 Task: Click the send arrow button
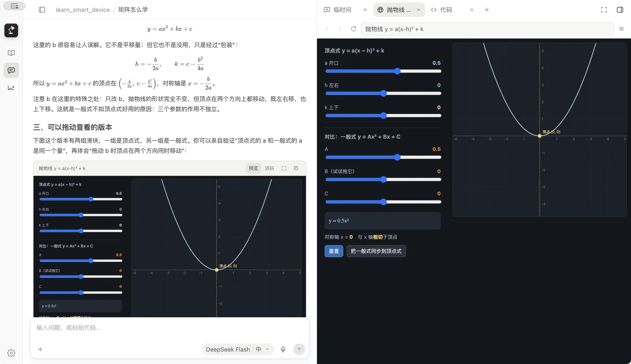tap(299, 349)
